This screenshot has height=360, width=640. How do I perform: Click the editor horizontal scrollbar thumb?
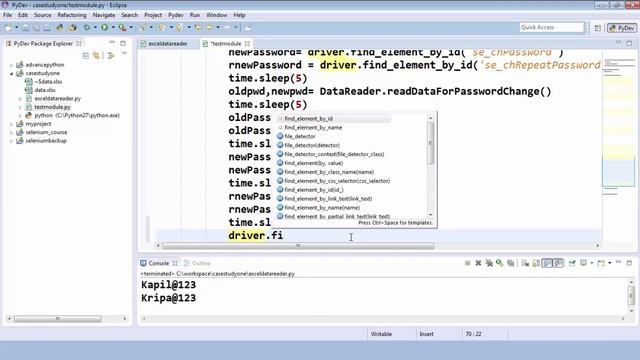coord(298,246)
